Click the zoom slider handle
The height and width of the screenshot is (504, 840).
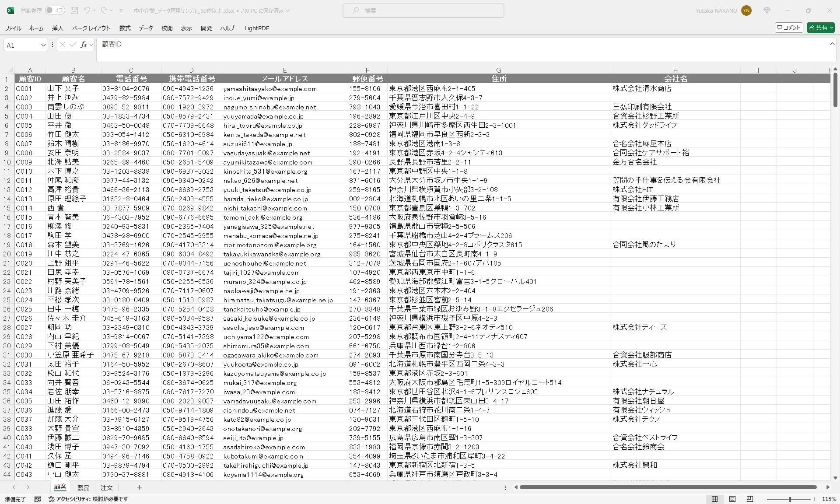790,499
